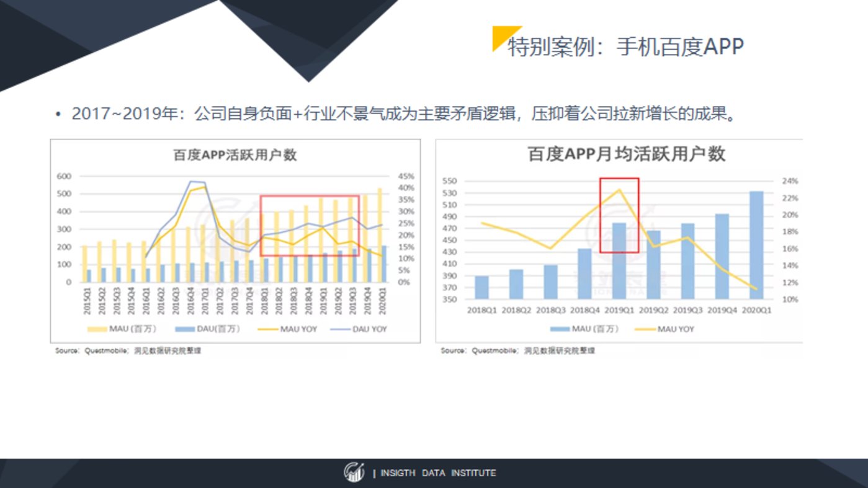Click the 350 value on the right chart axis

tap(450, 299)
